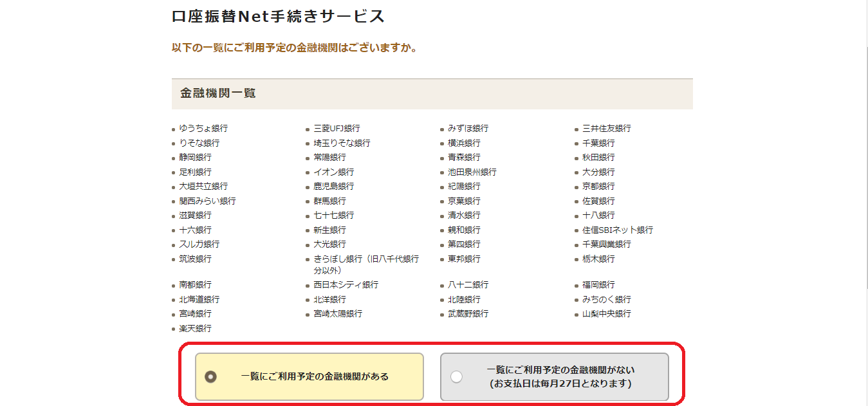Image resolution: width=868 pixels, height=406 pixels.
Task: Click the '佐賀銀行' list entry
Action: tap(598, 201)
